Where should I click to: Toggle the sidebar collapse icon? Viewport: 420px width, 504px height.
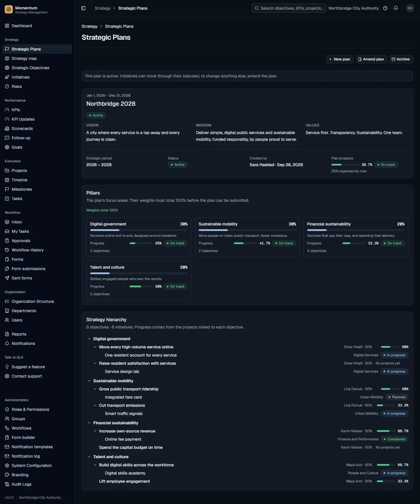83,8
